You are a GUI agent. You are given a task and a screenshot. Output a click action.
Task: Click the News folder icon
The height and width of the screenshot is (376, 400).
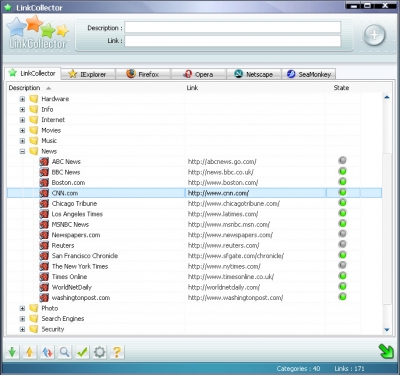pyautogui.click(x=34, y=151)
